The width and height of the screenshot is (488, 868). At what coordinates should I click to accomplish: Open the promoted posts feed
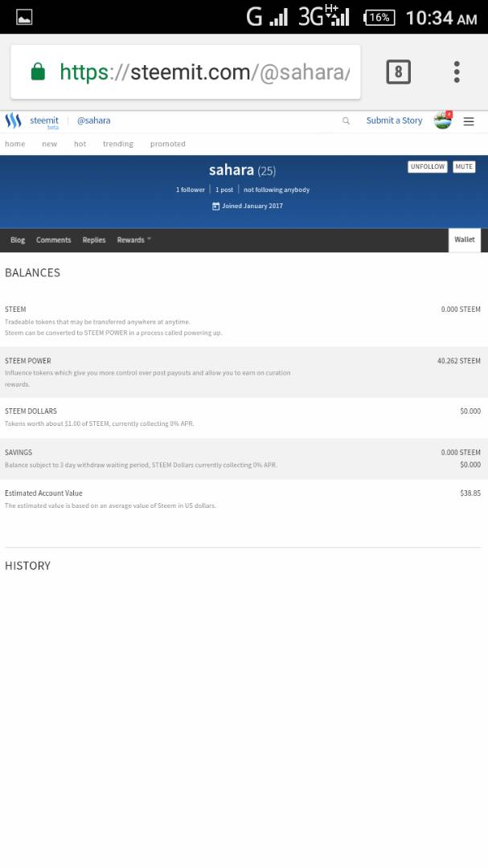[167, 144]
